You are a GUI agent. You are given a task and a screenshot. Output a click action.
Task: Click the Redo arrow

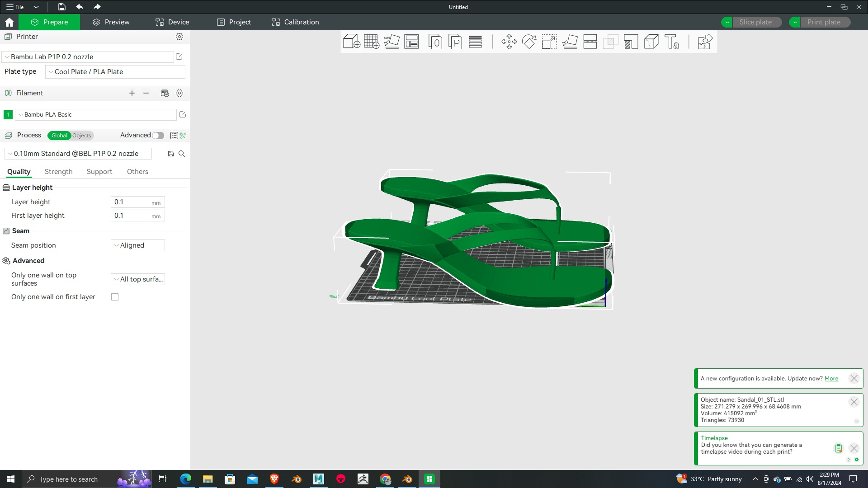97,7
